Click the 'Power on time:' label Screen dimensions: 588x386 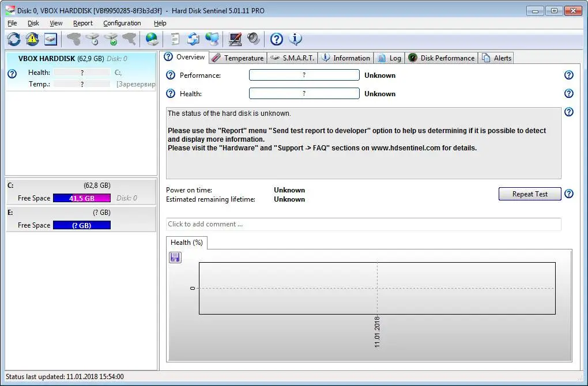(189, 190)
